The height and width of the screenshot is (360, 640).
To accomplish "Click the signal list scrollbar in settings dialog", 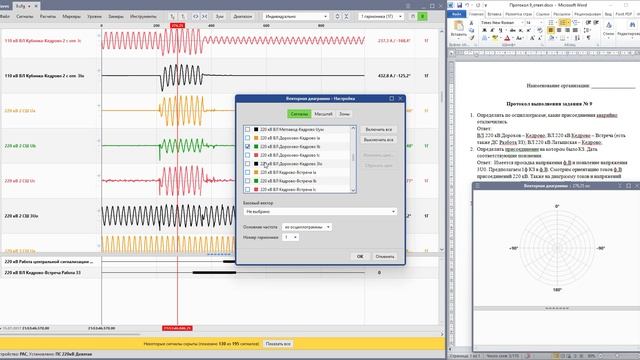I will coord(353,159).
